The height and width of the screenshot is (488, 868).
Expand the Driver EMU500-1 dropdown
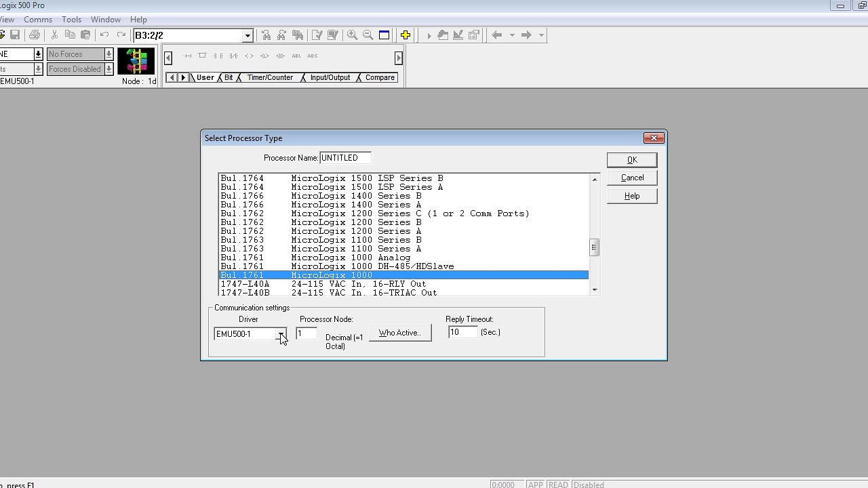pyautogui.click(x=281, y=333)
